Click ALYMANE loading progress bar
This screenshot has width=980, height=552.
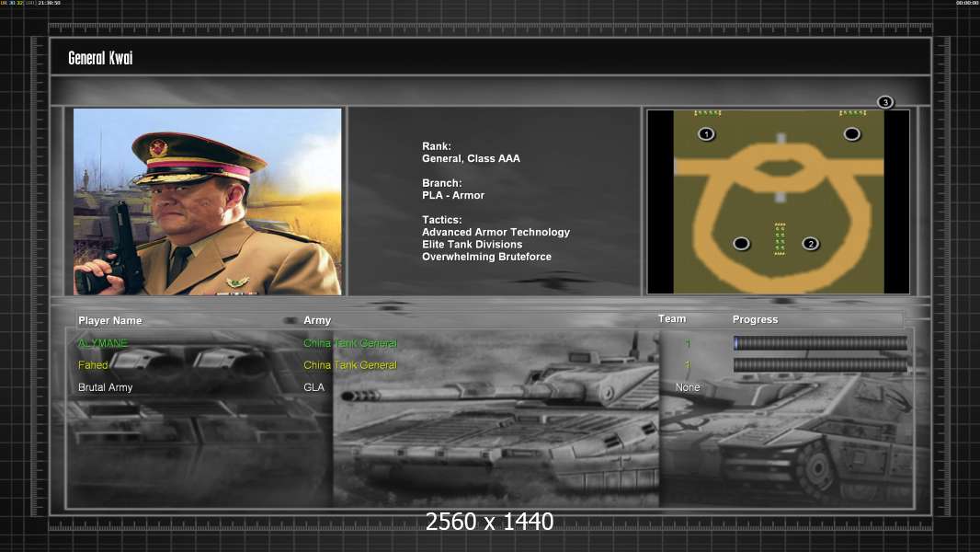(x=820, y=343)
